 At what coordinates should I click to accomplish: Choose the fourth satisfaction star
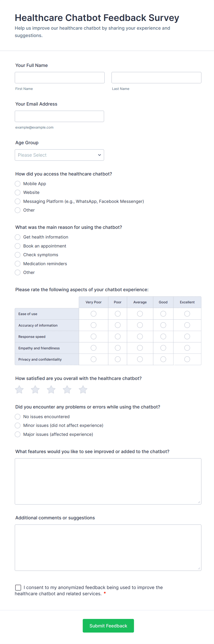pos(67,389)
